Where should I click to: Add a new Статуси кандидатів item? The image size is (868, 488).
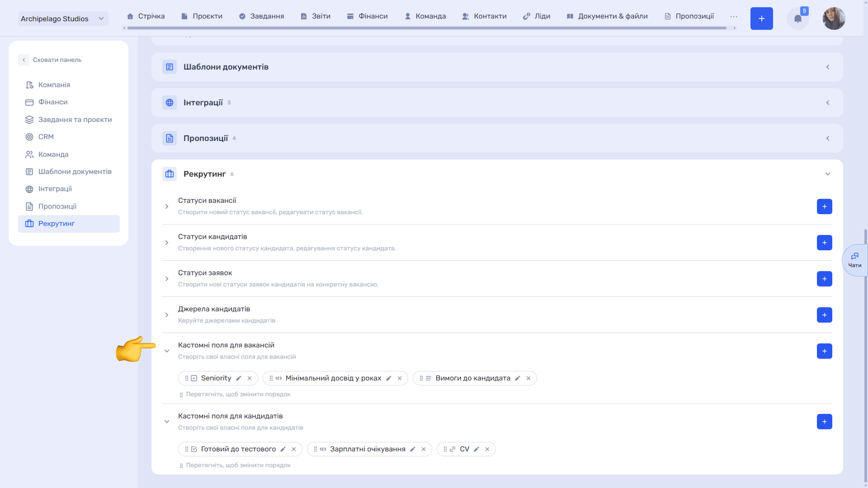point(824,243)
